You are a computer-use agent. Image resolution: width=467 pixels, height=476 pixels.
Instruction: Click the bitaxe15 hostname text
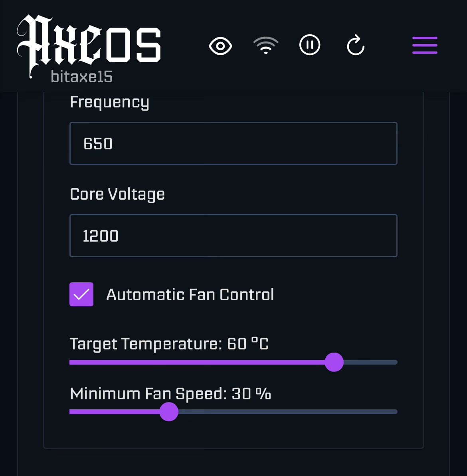(82, 77)
